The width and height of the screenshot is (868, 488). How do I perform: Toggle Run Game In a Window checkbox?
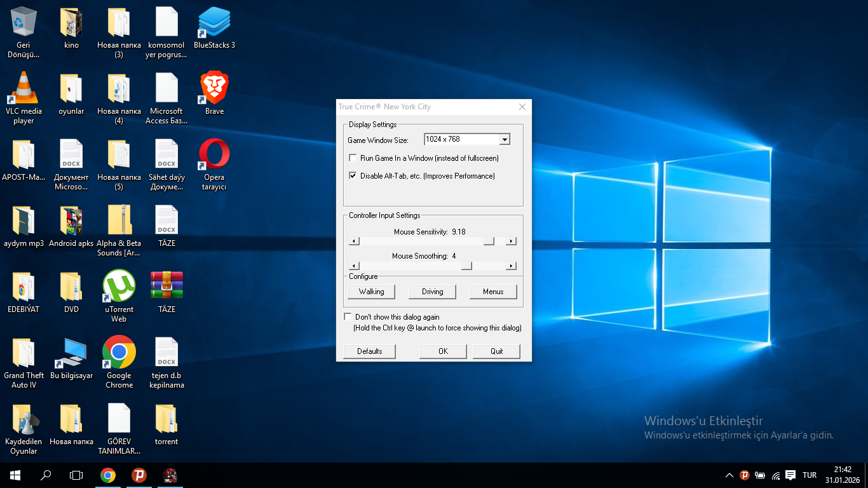click(x=353, y=158)
